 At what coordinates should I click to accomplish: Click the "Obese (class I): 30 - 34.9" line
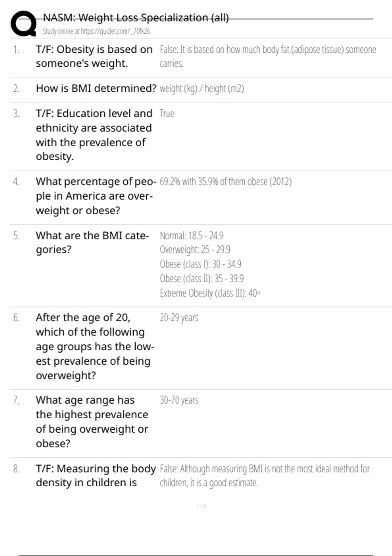pyautogui.click(x=200, y=264)
